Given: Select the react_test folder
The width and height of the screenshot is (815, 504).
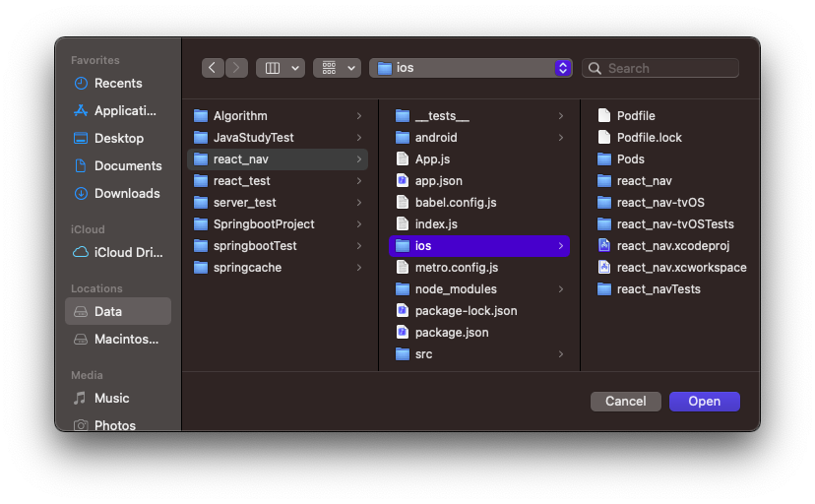Looking at the screenshot, I should pyautogui.click(x=278, y=181).
